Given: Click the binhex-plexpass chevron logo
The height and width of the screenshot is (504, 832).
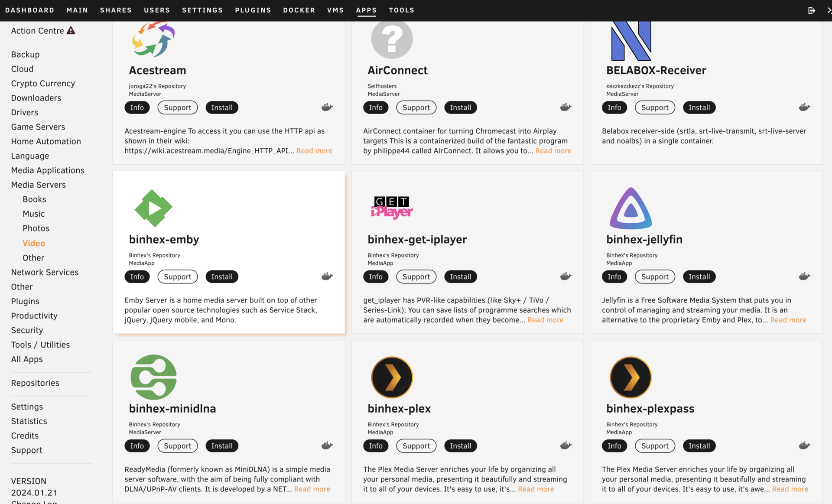Looking at the screenshot, I should coord(631,377).
